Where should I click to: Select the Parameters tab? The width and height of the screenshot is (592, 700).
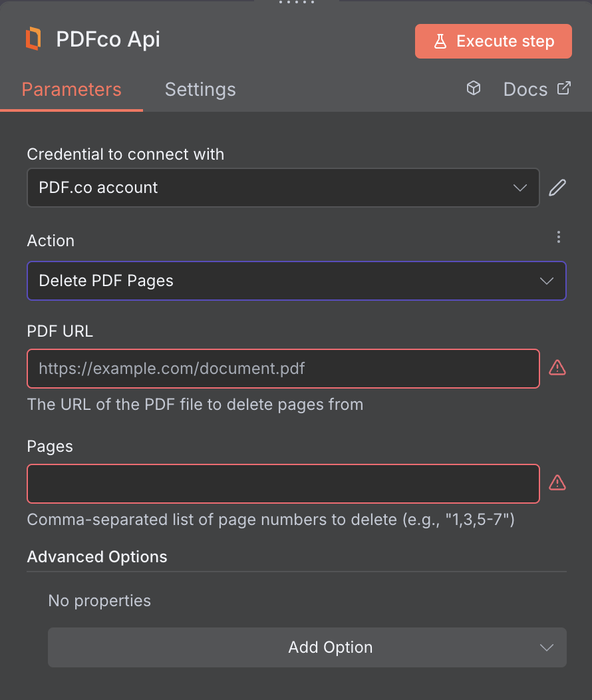click(71, 89)
